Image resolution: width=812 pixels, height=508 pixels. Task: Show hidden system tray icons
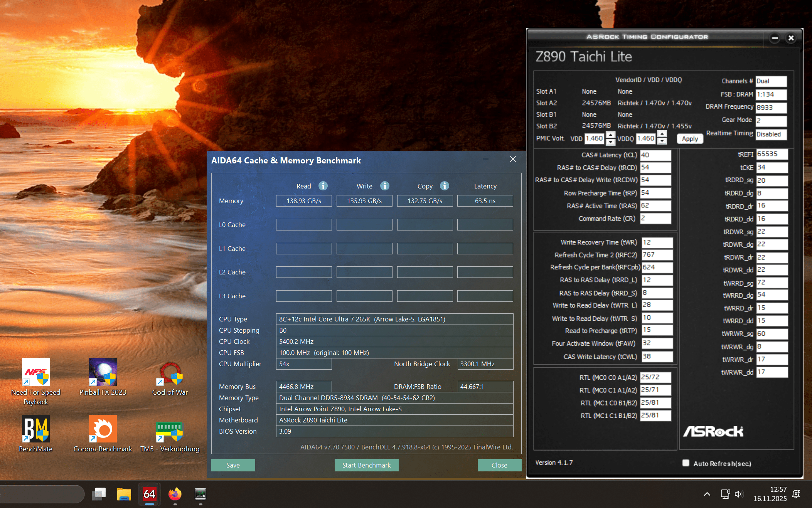[x=707, y=494]
